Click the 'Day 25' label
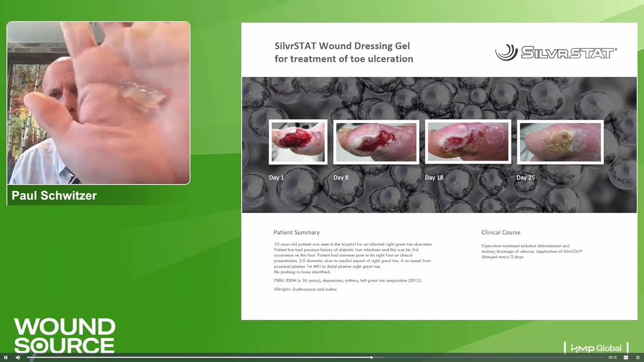Viewport: 644px width, 362px height. coord(525,178)
